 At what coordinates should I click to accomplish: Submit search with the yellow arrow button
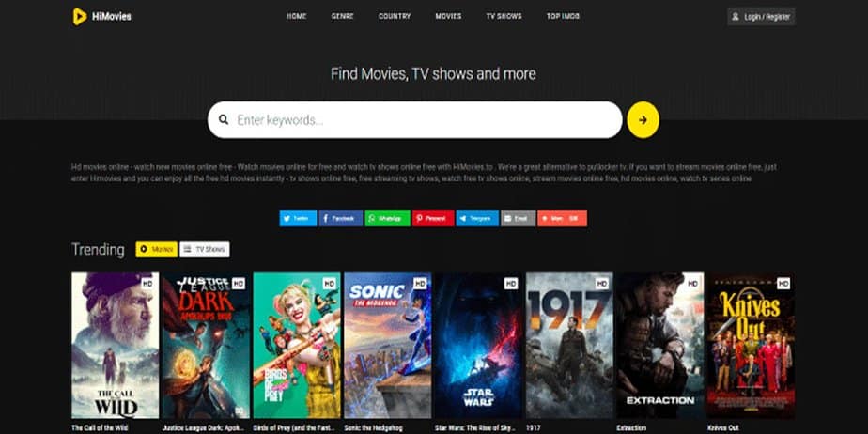click(x=643, y=119)
